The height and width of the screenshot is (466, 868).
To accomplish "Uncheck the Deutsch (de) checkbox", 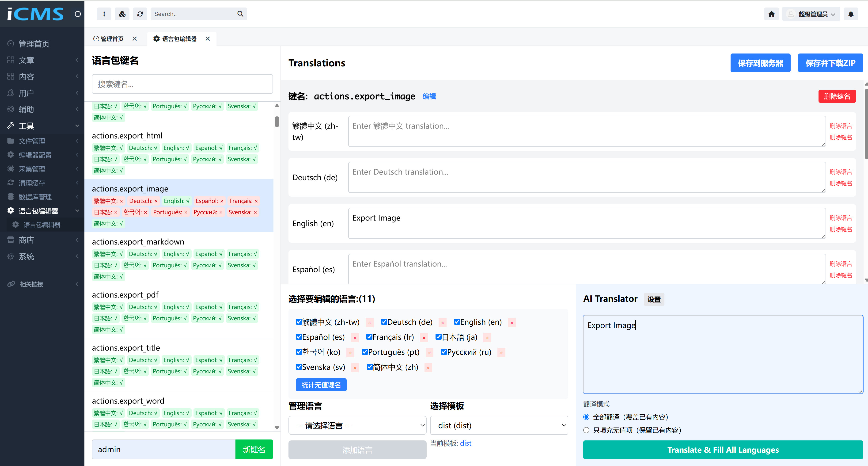I will [384, 322].
